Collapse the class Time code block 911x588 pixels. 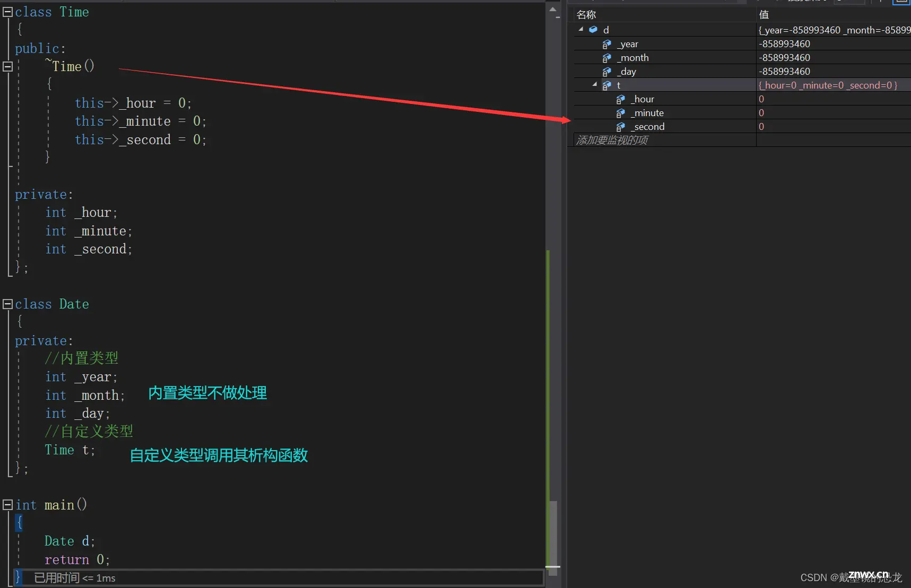[7, 12]
